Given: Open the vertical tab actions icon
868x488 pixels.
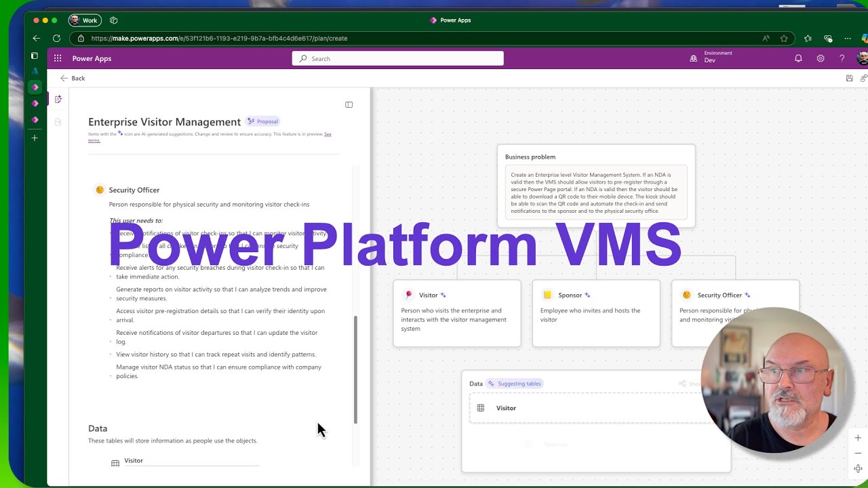Looking at the screenshot, I should (35, 56).
